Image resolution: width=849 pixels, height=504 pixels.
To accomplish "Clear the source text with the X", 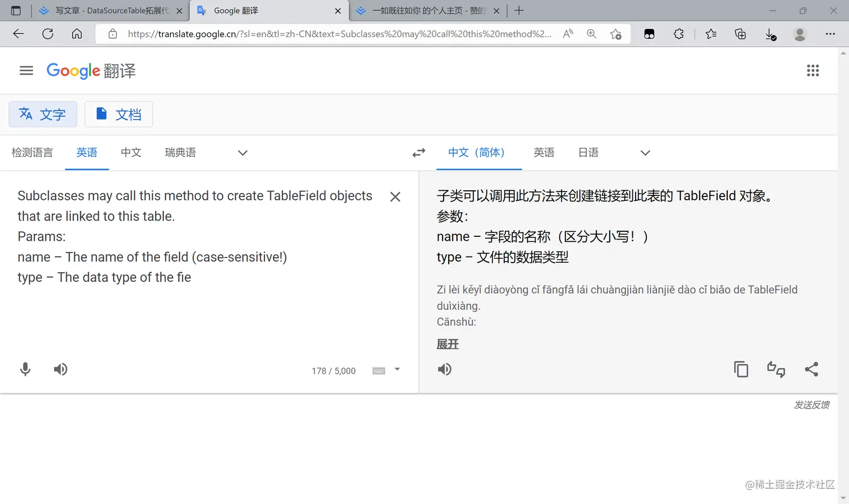I will pyautogui.click(x=395, y=196).
